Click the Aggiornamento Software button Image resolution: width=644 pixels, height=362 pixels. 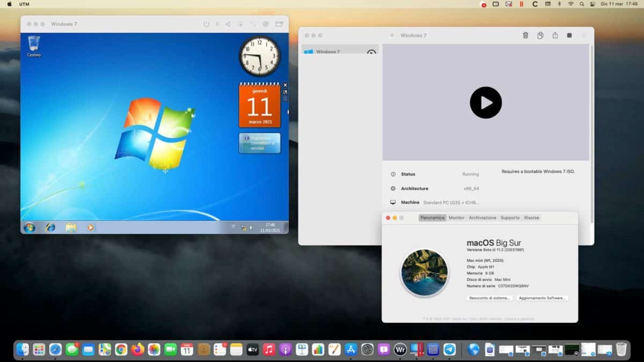tap(543, 298)
